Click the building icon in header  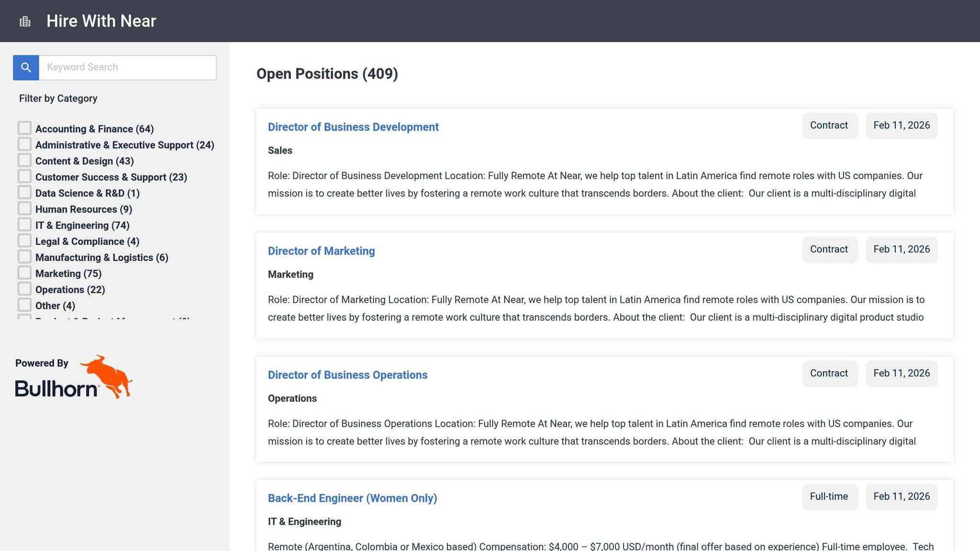25,22
